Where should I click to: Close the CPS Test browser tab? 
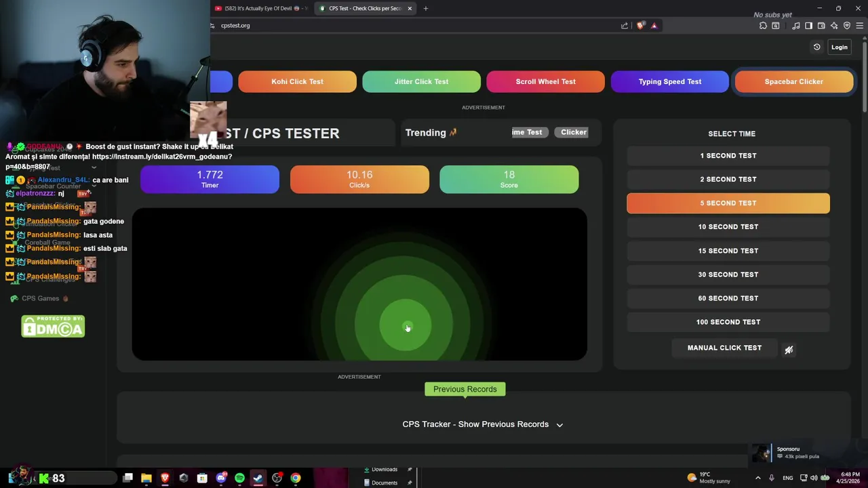(409, 9)
